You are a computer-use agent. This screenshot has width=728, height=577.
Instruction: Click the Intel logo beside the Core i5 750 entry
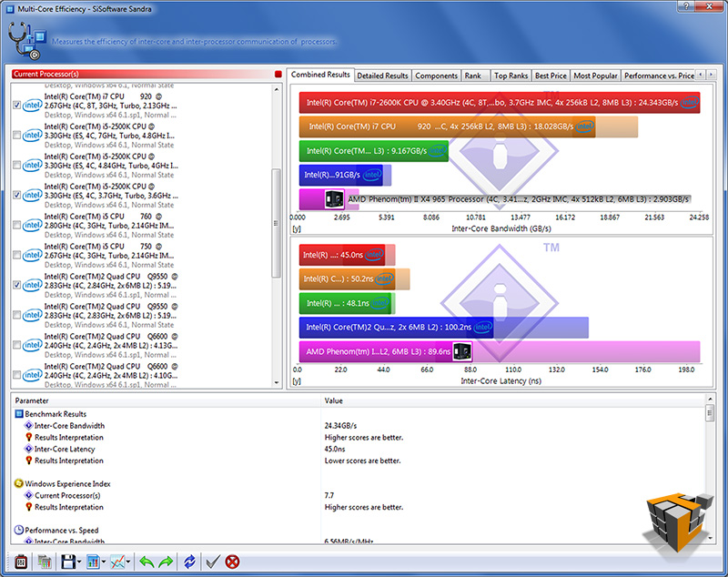32,256
